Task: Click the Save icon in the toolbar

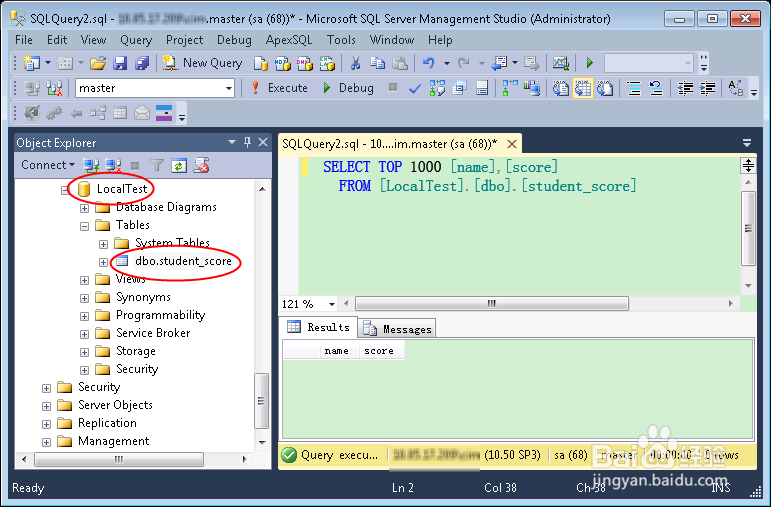Action: pyautogui.click(x=120, y=63)
